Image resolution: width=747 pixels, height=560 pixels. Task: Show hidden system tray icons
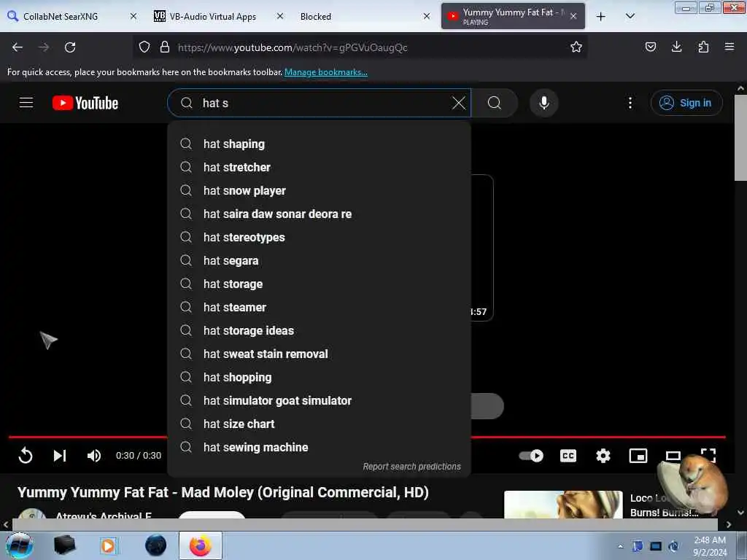point(620,546)
